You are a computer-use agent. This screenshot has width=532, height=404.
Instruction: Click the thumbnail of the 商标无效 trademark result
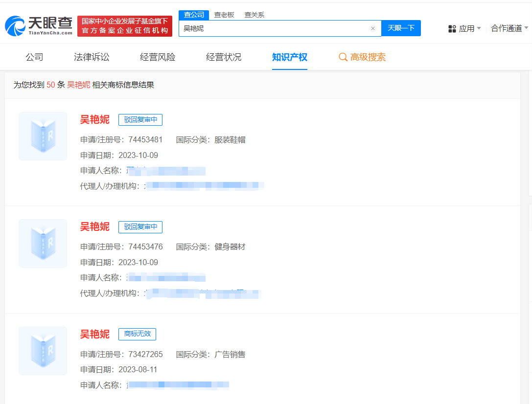point(43,351)
